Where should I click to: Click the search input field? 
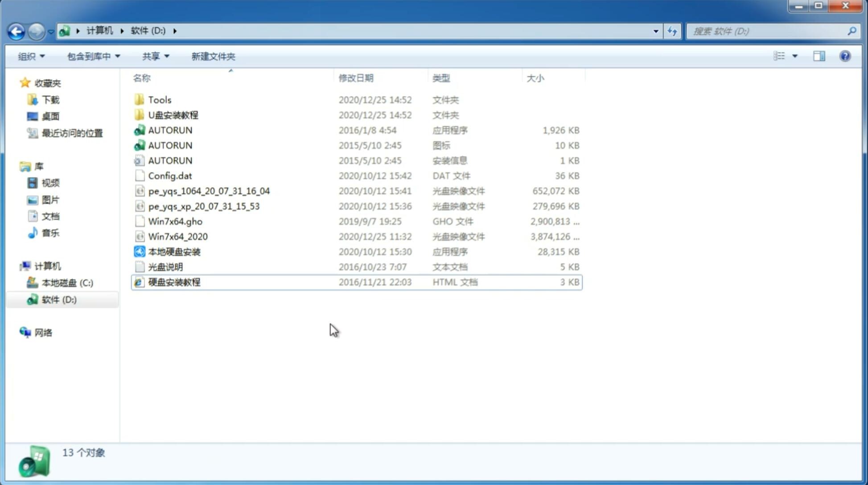(x=769, y=30)
